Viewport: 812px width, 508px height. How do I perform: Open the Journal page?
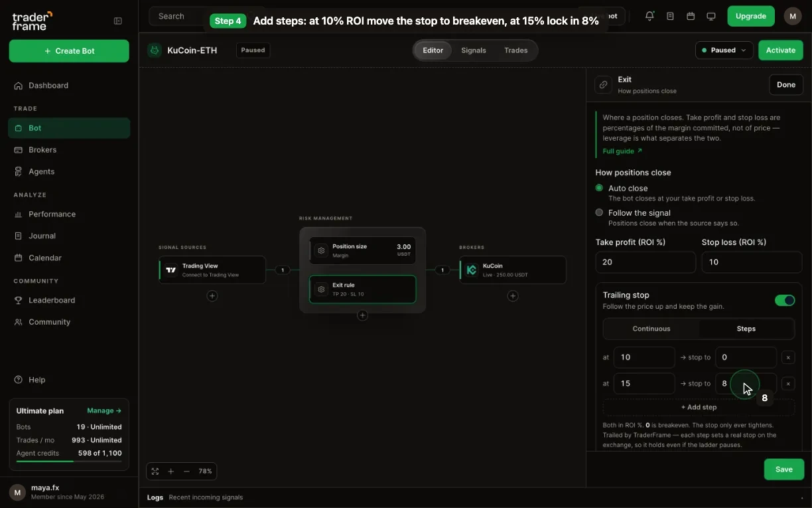click(x=69, y=236)
